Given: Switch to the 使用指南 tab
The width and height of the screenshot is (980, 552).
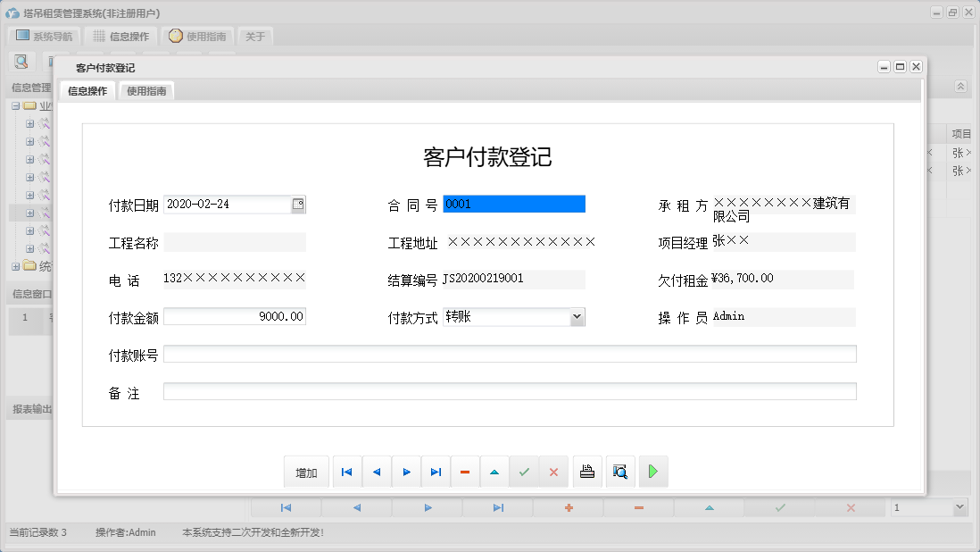Looking at the screenshot, I should 145,90.
